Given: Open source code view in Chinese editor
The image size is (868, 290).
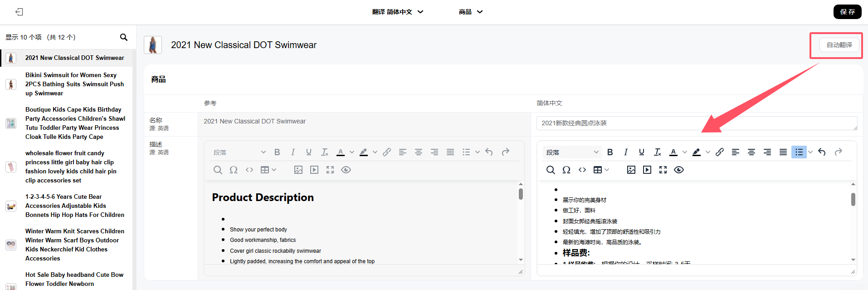Looking at the screenshot, I should [582, 170].
